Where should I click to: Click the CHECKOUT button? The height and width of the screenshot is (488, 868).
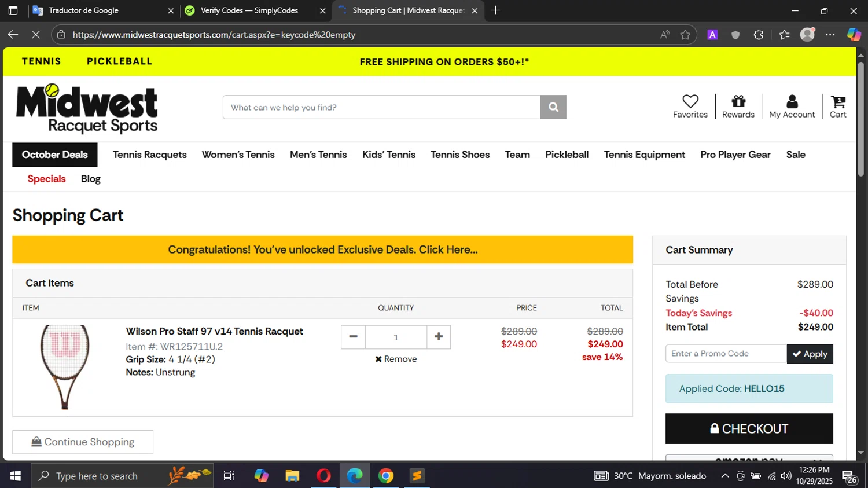click(749, 428)
